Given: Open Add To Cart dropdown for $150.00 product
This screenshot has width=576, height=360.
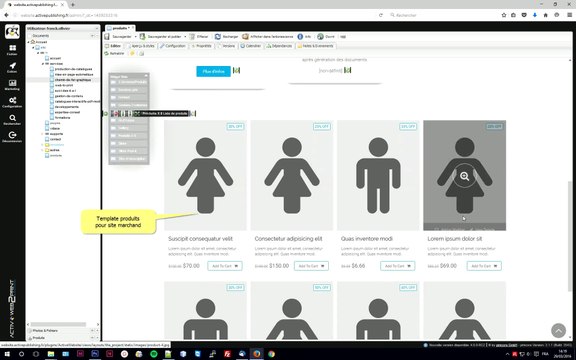Looking at the screenshot, I should point(323,266).
